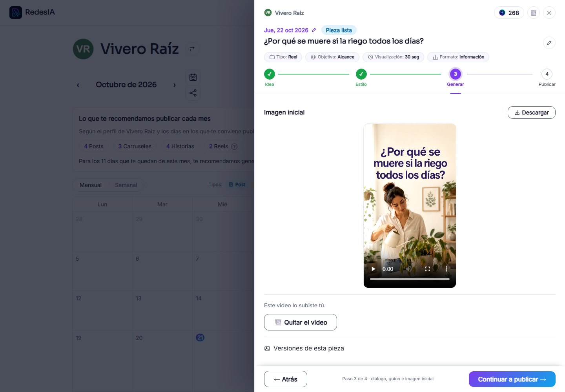Mute the video volume icon
Screen dimensions: 565x392
pos(409,269)
